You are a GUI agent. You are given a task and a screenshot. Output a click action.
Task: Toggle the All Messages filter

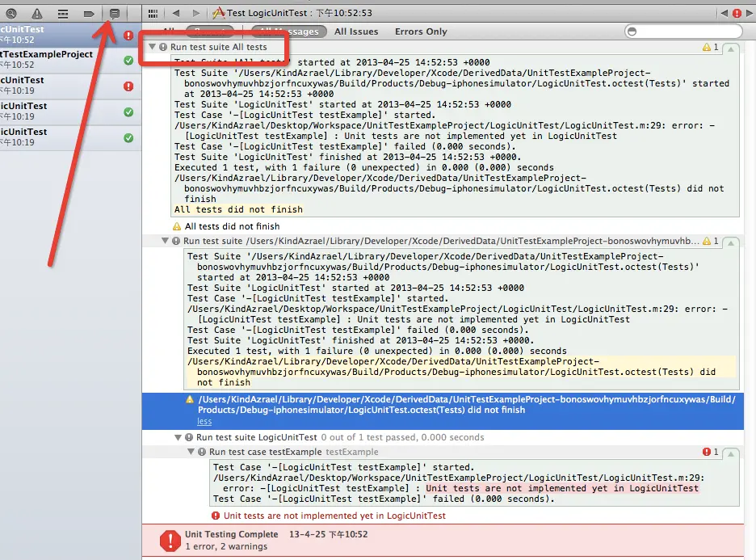(288, 32)
